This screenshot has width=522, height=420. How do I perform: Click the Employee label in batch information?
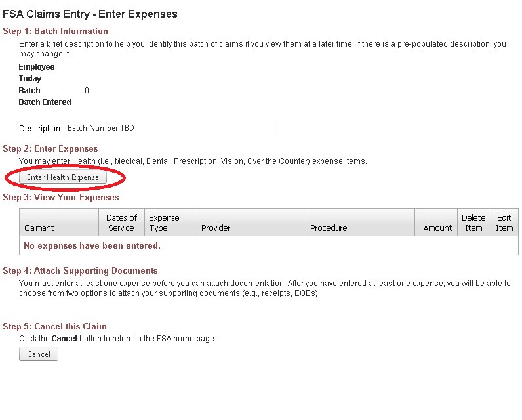[x=37, y=67]
